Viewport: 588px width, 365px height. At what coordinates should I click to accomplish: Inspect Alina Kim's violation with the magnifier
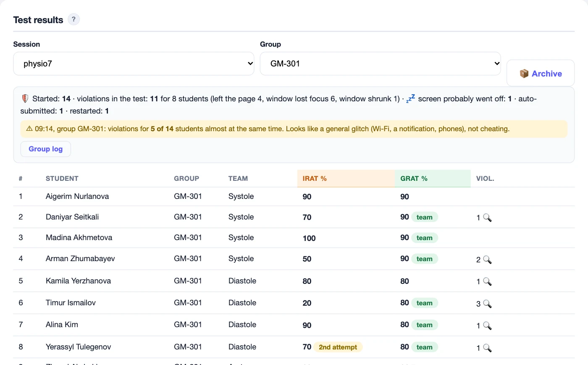[487, 325]
